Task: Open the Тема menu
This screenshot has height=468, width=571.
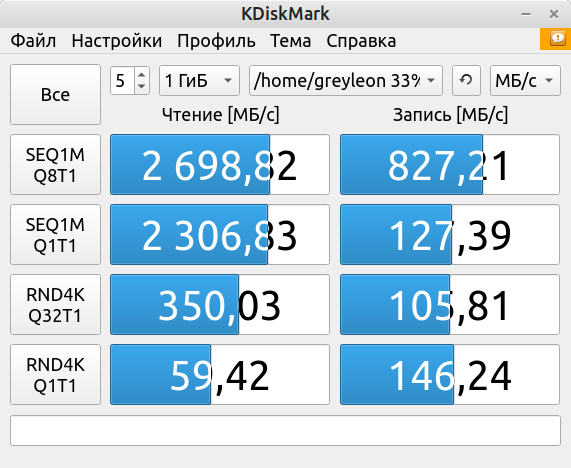Action: pos(290,41)
